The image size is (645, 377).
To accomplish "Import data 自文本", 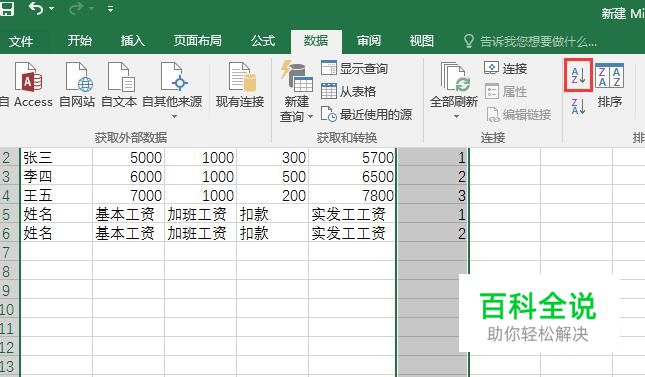I will coord(119,85).
